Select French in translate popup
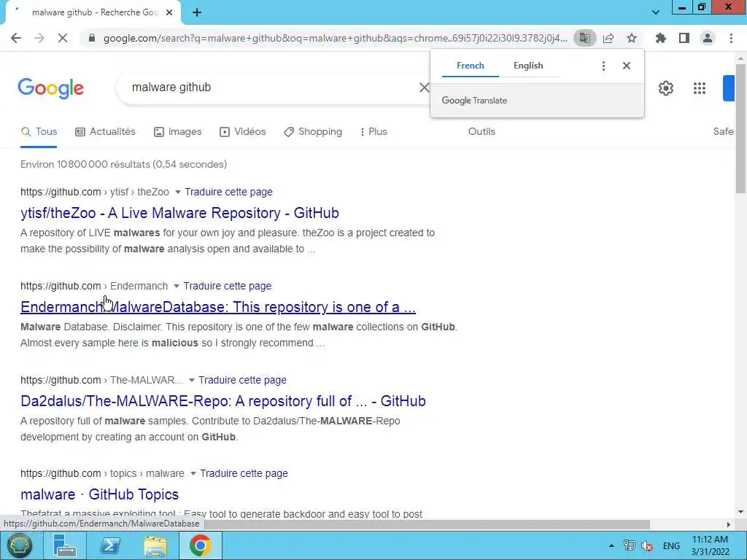The image size is (747, 560). click(x=471, y=66)
